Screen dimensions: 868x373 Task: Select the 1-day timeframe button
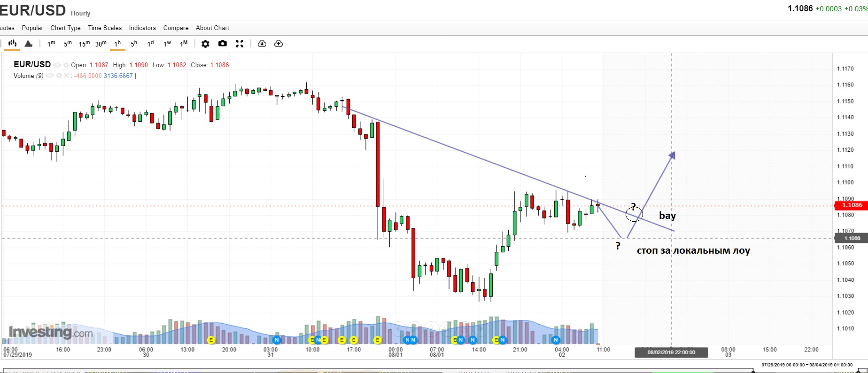pyautogui.click(x=150, y=44)
